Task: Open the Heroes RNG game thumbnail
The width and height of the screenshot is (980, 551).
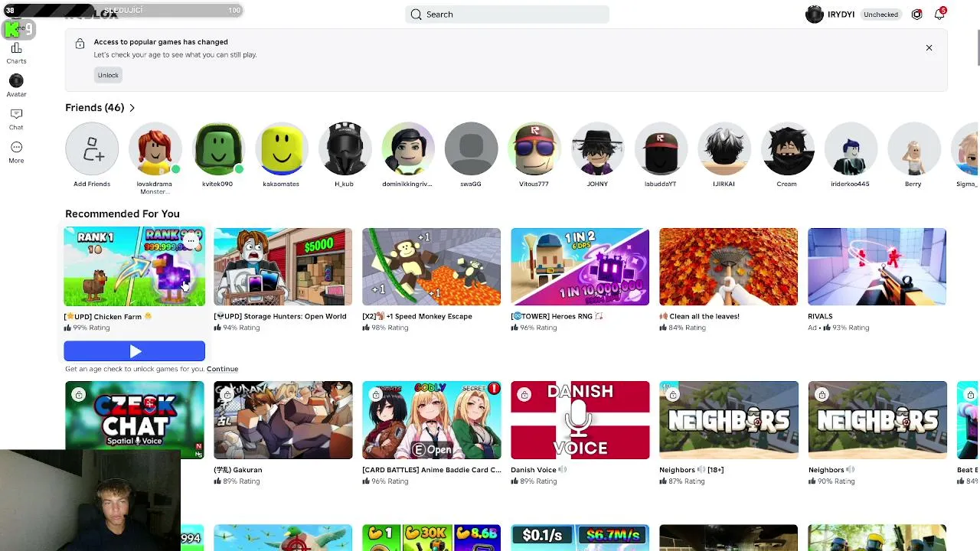Action: [x=580, y=267]
